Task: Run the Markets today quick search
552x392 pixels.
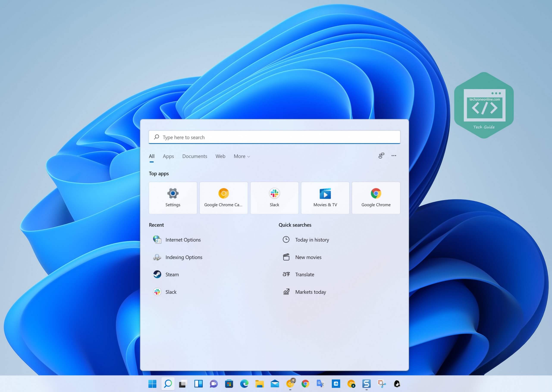Action: [310, 292]
